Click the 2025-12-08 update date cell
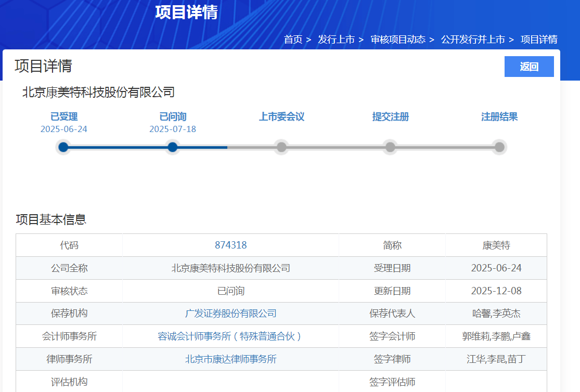The image size is (580, 392). (x=496, y=291)
